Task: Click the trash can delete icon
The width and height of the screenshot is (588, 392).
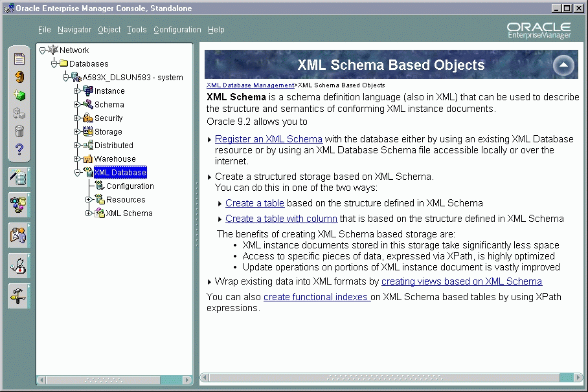Action: (x=19, y=131)
